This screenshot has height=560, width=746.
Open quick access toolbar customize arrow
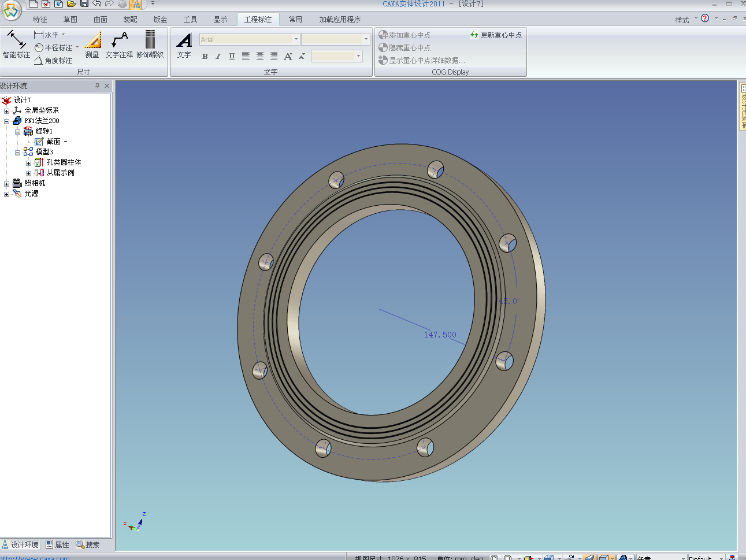pos(153,3)
